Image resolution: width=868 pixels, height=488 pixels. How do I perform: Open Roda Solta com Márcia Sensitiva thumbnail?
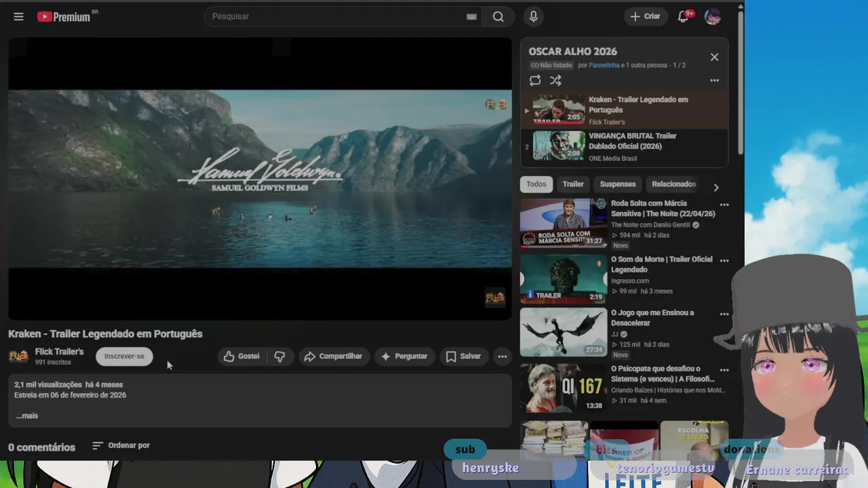pyautogui.click(x=563, y=223)
